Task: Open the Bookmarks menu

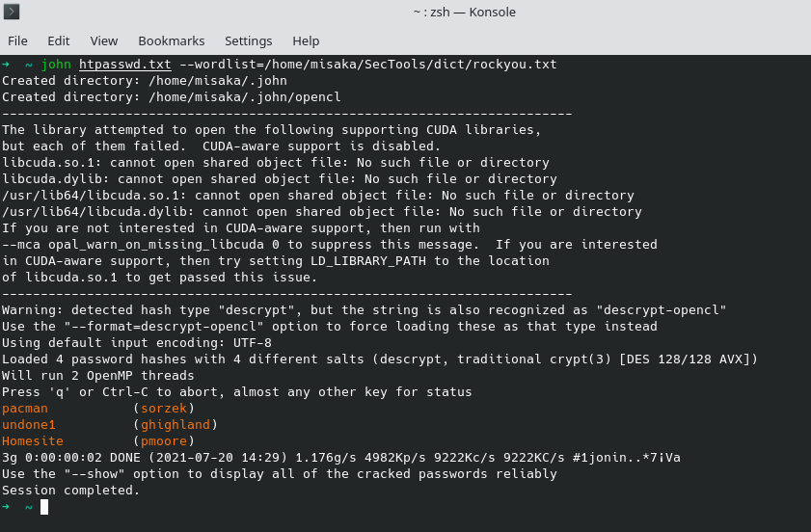Action: pyautogui.click(x=172, y=40)
